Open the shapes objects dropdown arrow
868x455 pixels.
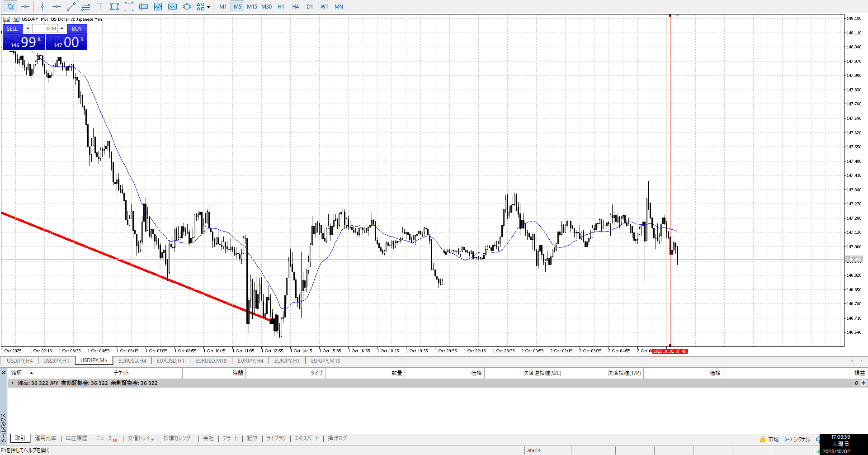[x=208, y=7]
